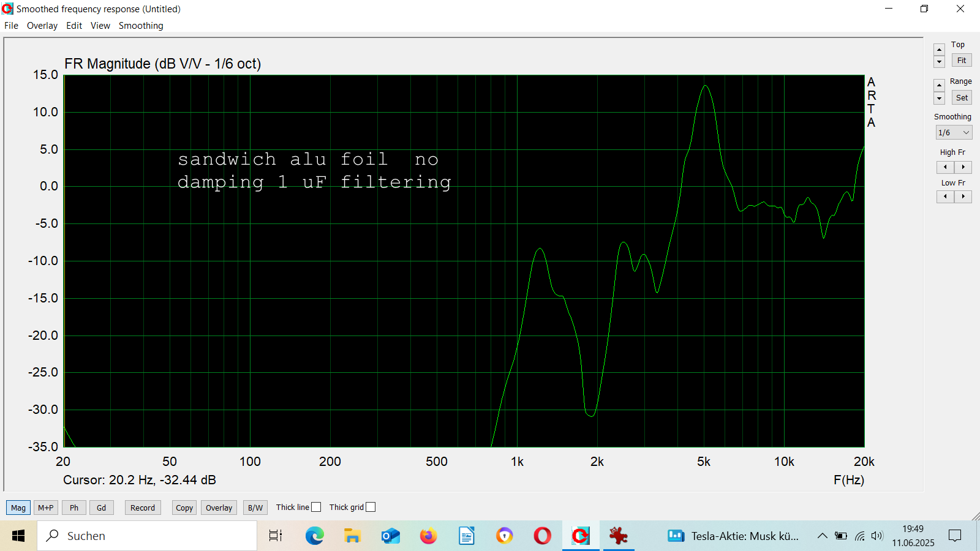Click the Range down arrow

939,99
